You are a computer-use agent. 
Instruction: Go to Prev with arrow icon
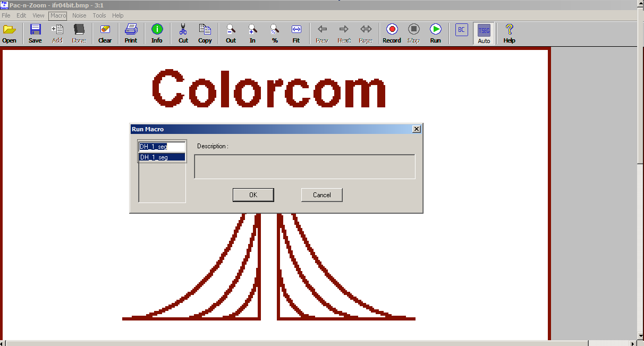(x=322, y=33)
